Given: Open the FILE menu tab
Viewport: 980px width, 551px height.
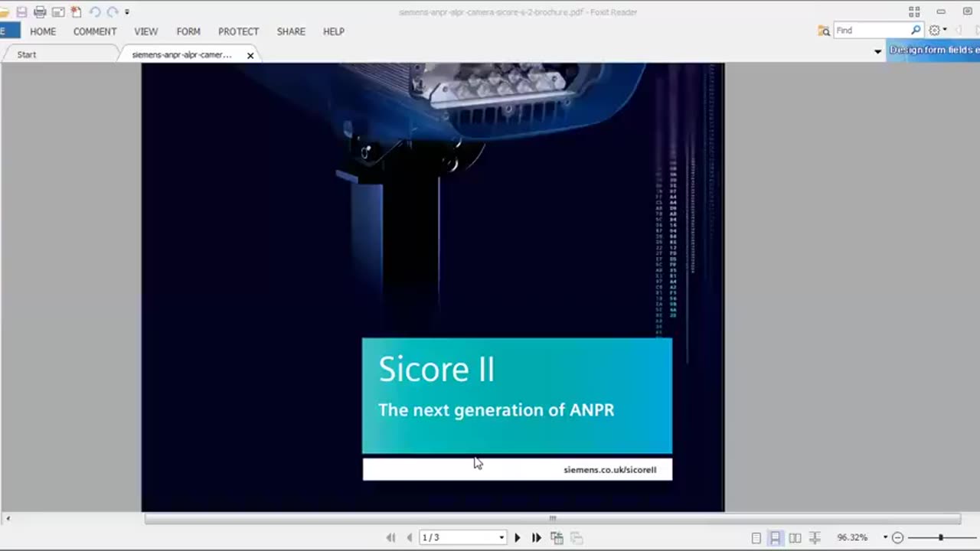Looking at the screenshot, I should 9,31.
